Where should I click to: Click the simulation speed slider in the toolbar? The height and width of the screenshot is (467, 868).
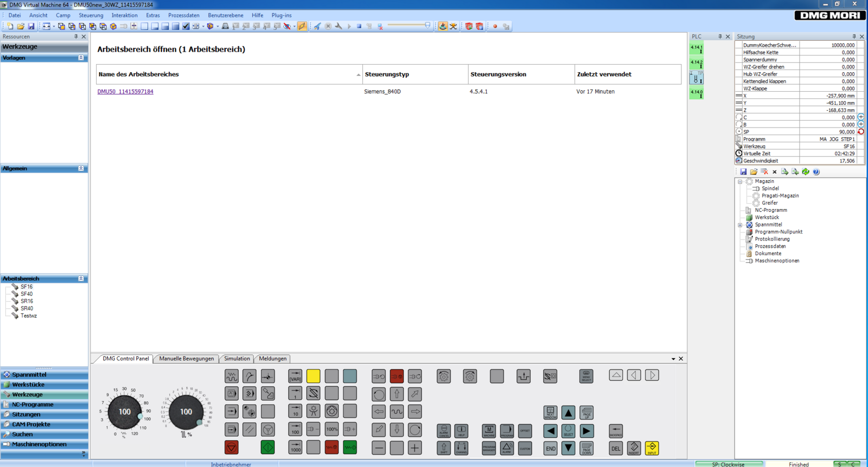pyautogui.click(x=409, y=26)
